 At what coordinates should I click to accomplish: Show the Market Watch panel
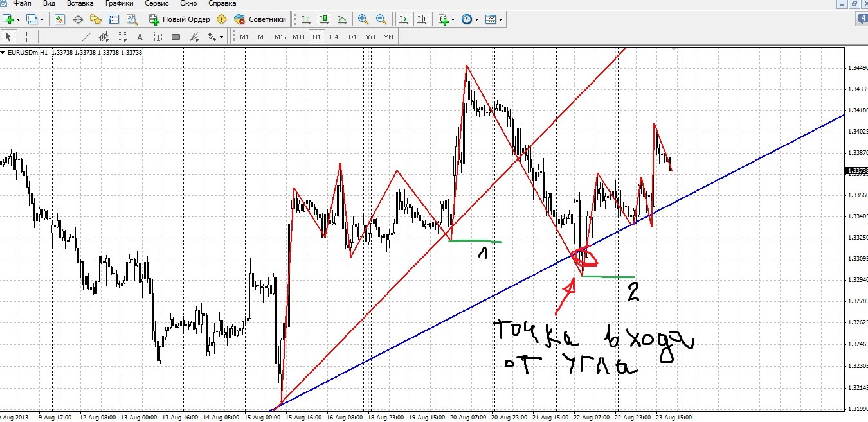(60, 19)
